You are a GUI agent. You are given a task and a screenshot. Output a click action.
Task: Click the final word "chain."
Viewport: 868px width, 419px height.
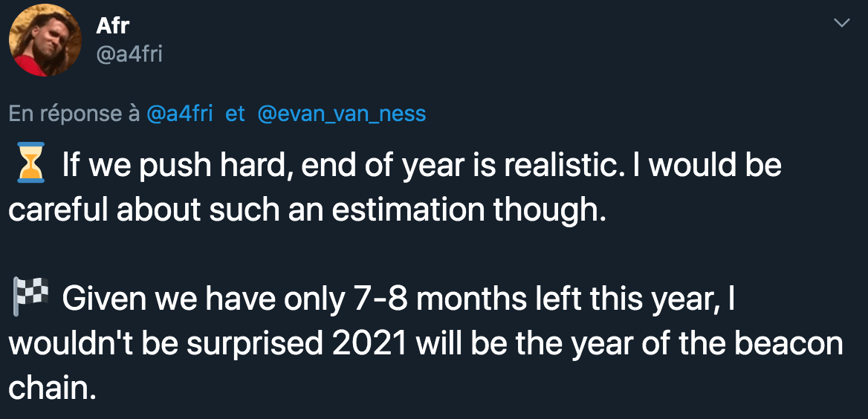click(x=53, y=389)
